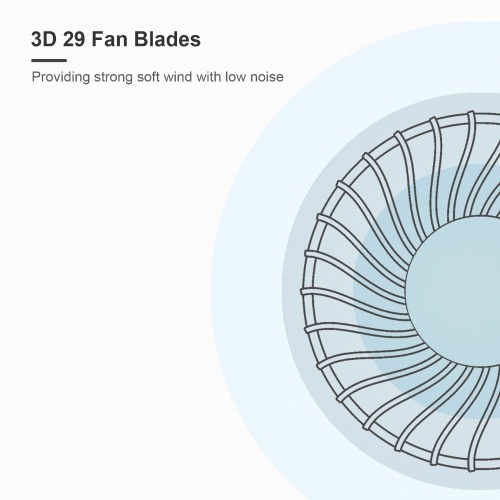Click the word "noise" in the subtitle

[267, 77]
